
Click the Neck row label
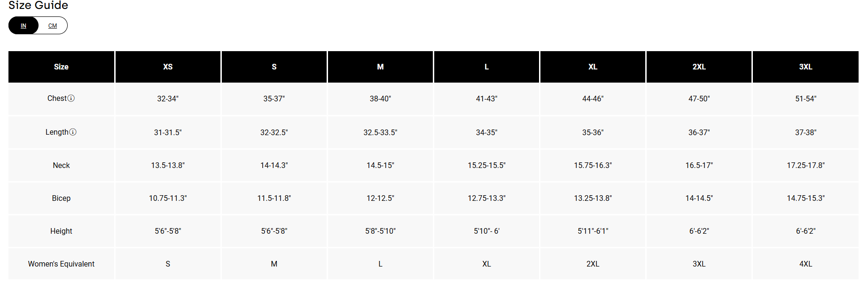click(61, 165)
